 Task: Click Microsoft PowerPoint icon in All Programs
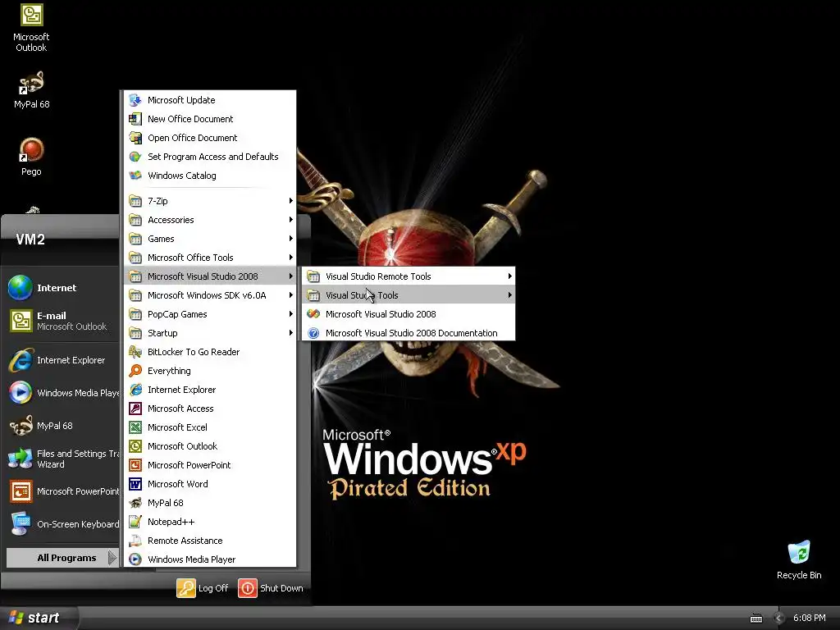[x=135, y=465]
